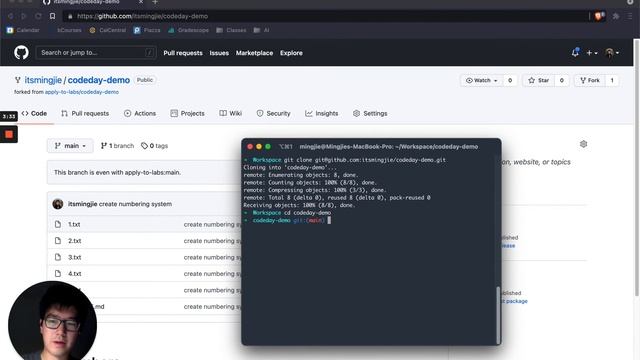The height and width of the screenshot is (360, 640).
Task: Star the repository
Action: (x=538, y=80)
